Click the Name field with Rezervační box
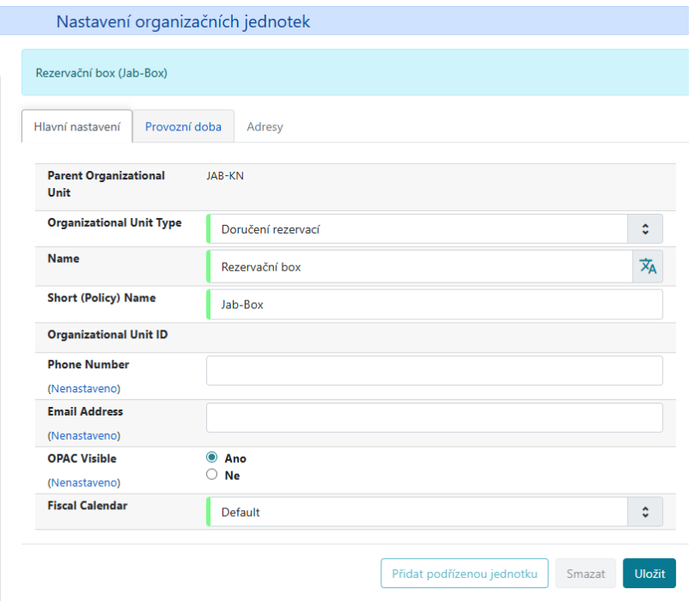This screenshot has width=700, height=601. [419, 266]
